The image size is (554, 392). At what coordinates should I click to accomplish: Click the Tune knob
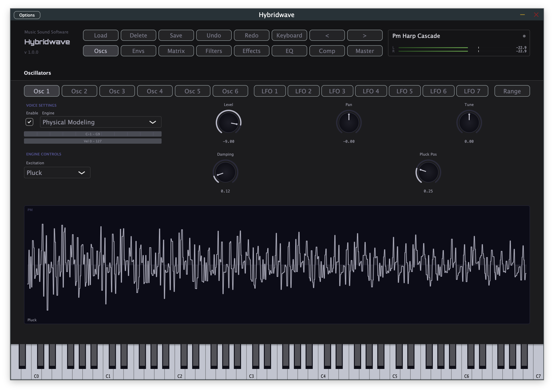point(469,122)
